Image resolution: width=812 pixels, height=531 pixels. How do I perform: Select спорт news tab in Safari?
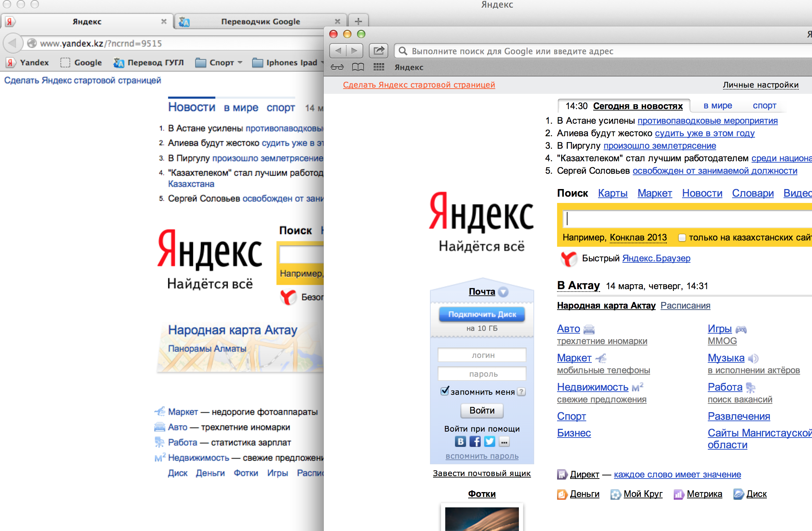[764, 106]
